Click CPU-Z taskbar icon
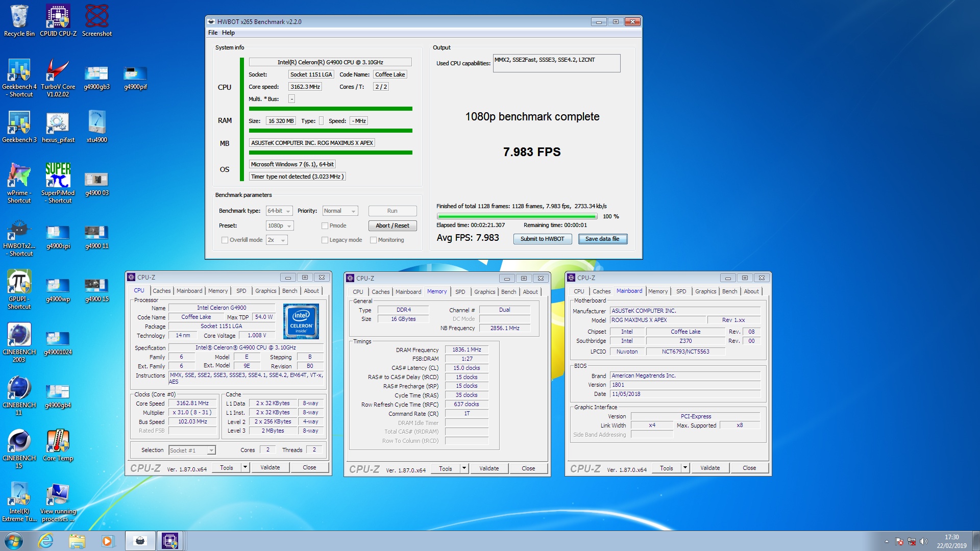 (x=170, y=541)
